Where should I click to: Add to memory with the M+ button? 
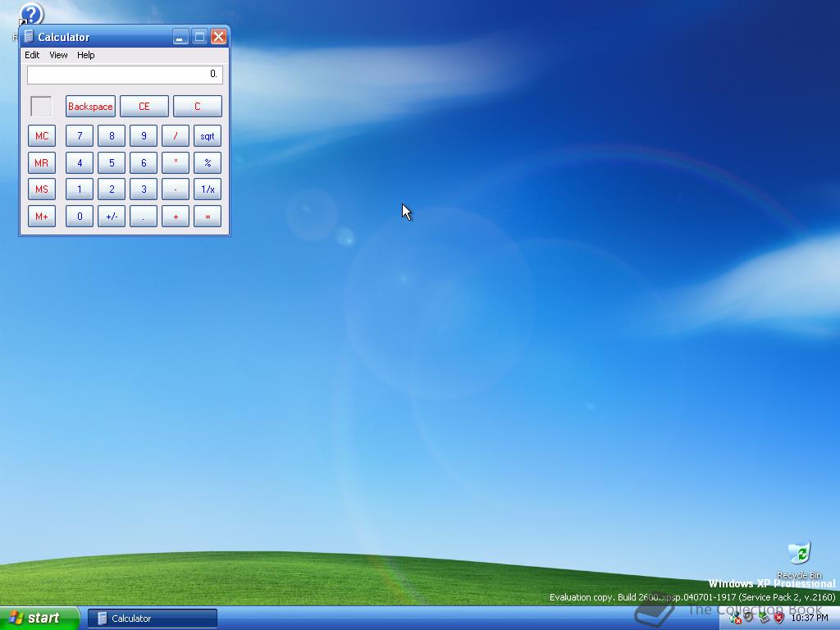pos(42,216)
